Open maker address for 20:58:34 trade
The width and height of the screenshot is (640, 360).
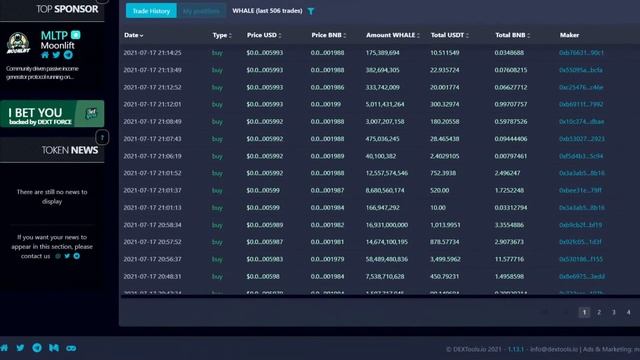pyautogui.click(x=580, y=225)
